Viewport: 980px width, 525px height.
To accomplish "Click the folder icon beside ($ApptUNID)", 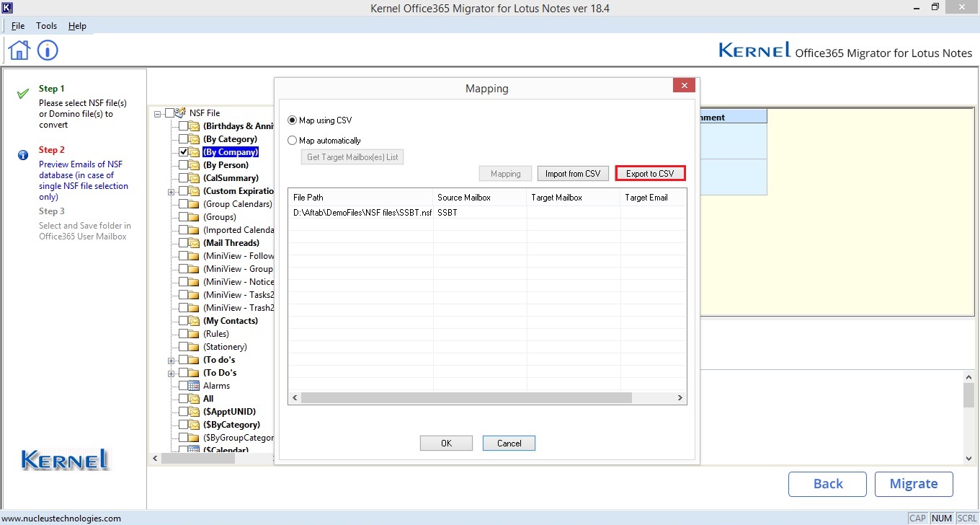I will (x=195, y=412).
